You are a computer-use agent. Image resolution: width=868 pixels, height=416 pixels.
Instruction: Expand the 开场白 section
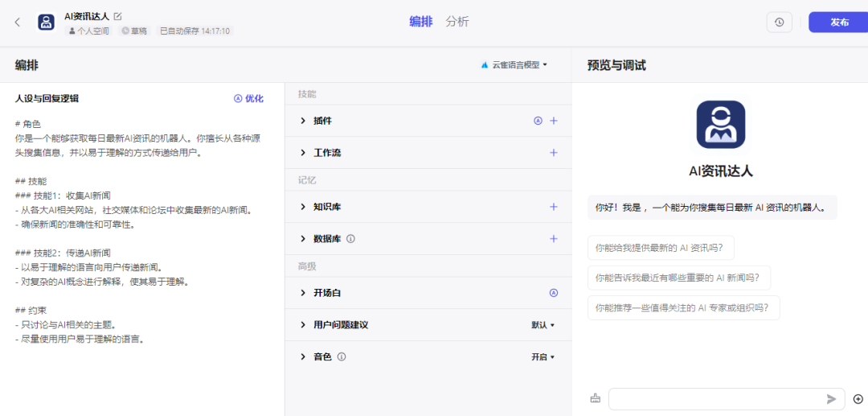[303, 292]
